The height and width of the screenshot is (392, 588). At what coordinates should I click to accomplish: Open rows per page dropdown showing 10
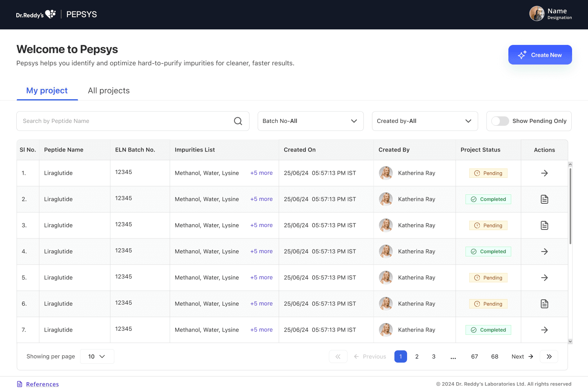point(97,356)
